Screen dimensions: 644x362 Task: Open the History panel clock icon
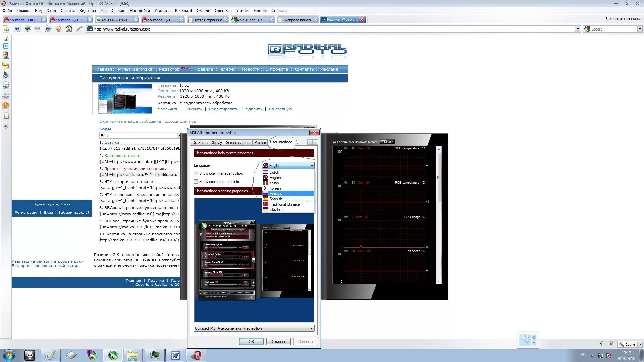tap(6, 85)
